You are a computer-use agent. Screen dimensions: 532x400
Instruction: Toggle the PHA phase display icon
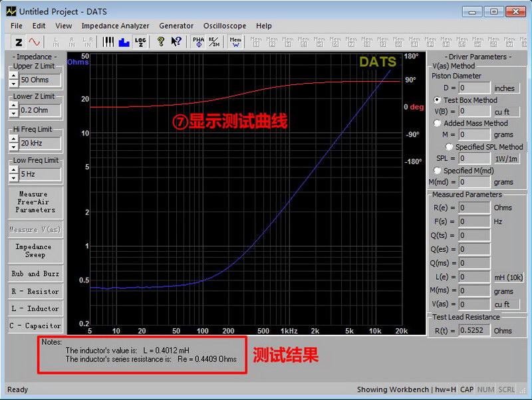(198, 42)
